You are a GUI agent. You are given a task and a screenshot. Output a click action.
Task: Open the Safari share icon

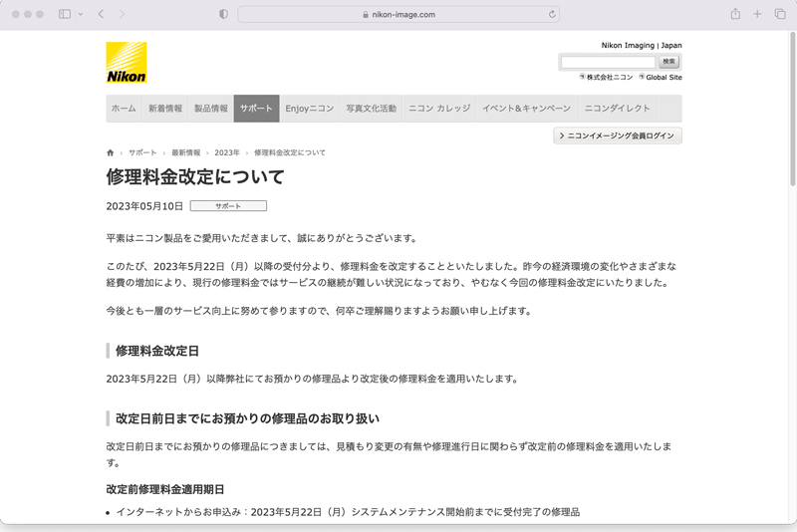coord(735,14)
